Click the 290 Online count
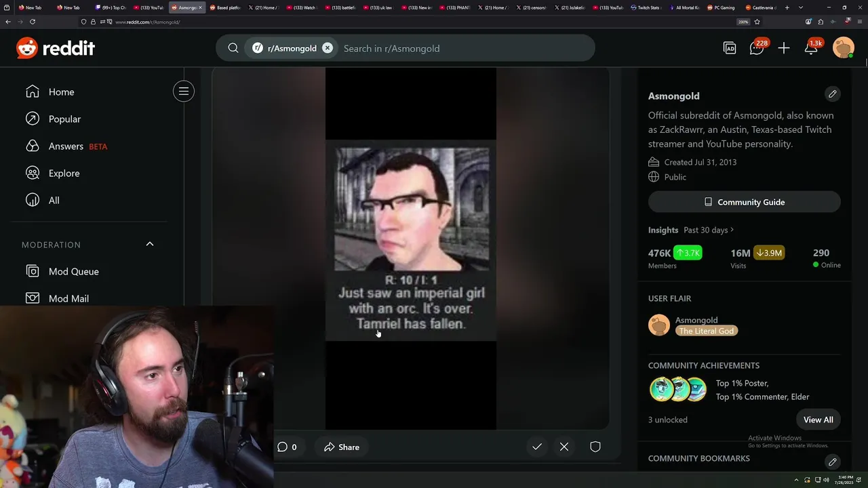This screenshot has height=488, width=868. point(827,258)
